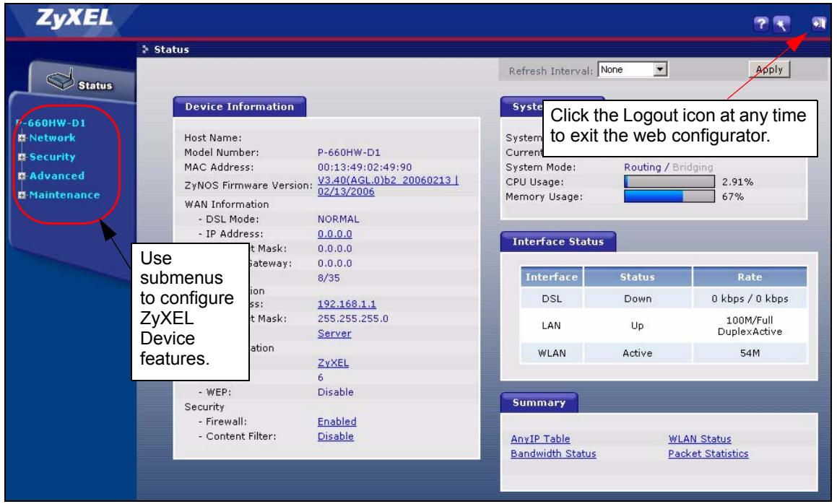This screenshot has height=504, width=837.
Task: Open the Help question-mark icon
Action: [x=761, y=24]
